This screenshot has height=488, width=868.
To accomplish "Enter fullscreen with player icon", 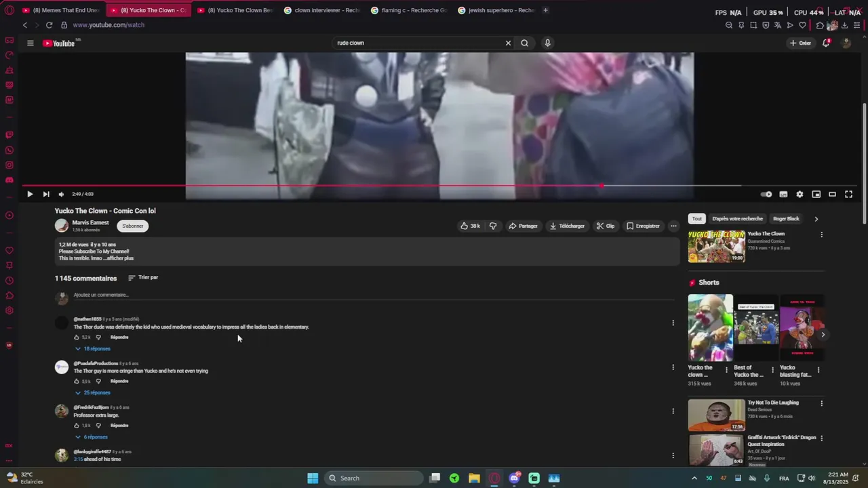I will 848,195.
